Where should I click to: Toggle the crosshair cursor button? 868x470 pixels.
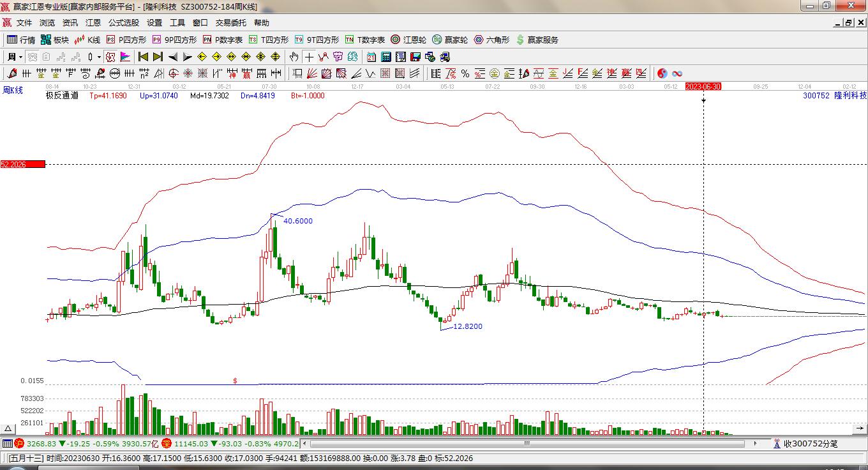309,57
